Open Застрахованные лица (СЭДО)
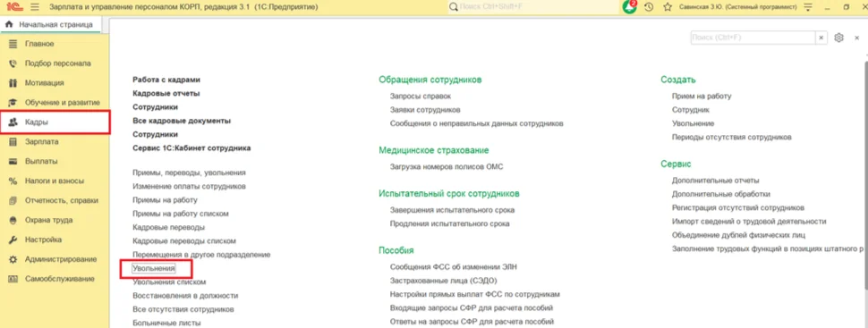Image resolution: width=868 pixels, height=328 pixels. click(444, 281)
